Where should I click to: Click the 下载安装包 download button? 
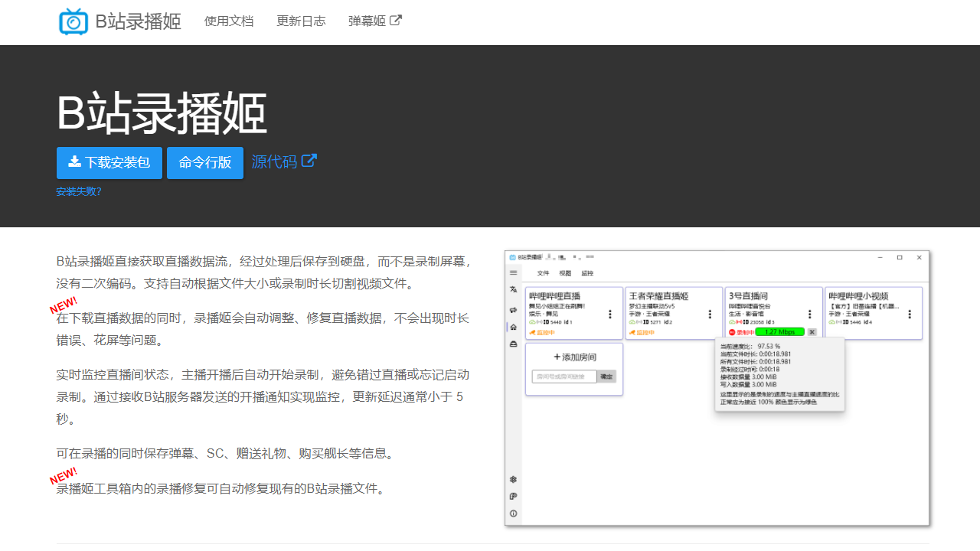[109, 163]
